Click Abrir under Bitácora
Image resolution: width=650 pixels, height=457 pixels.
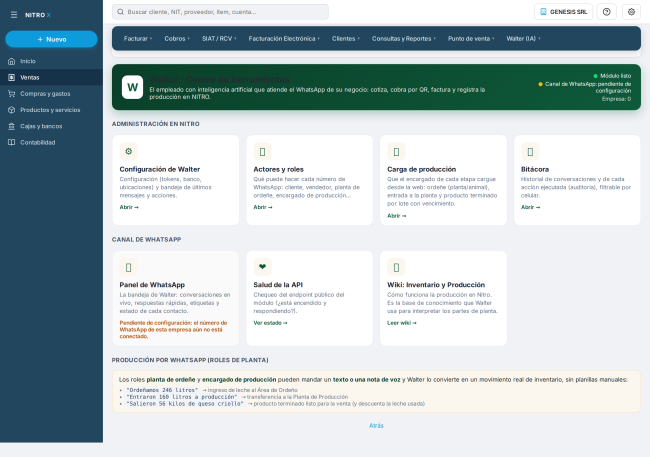coord(531,207)
